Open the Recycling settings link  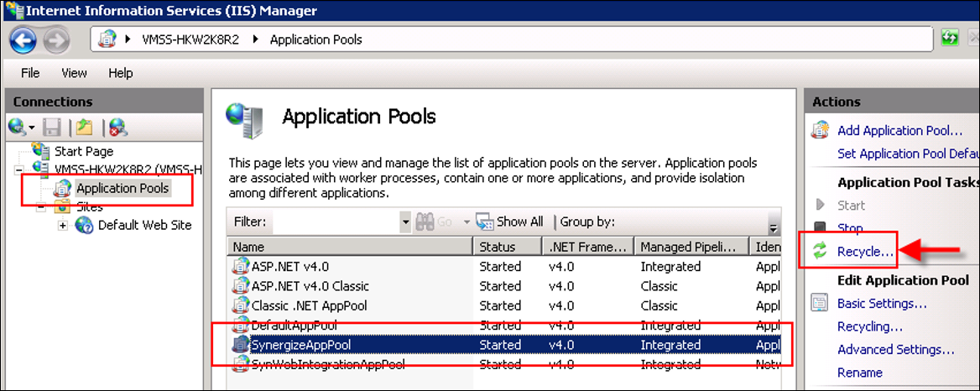pos(870,326)
